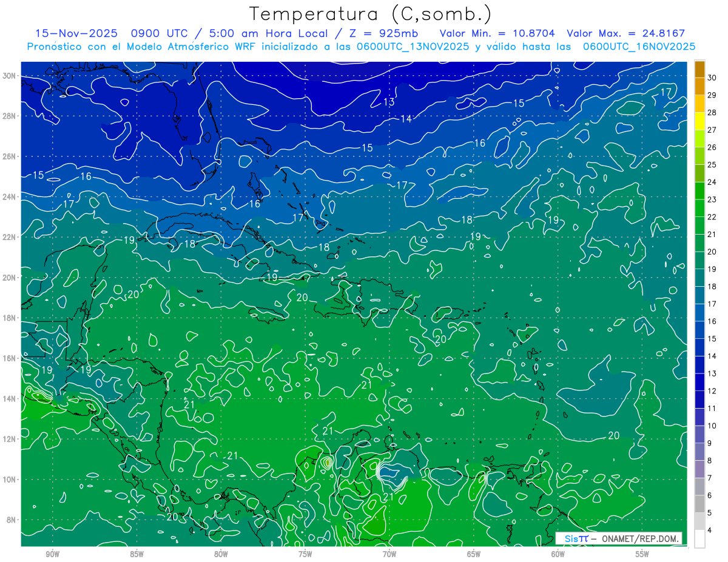This screenshot has width=728, height=562.
Task: Click the "13" contour label on the map
Action: pyautogui.click(x=389, y=102)
